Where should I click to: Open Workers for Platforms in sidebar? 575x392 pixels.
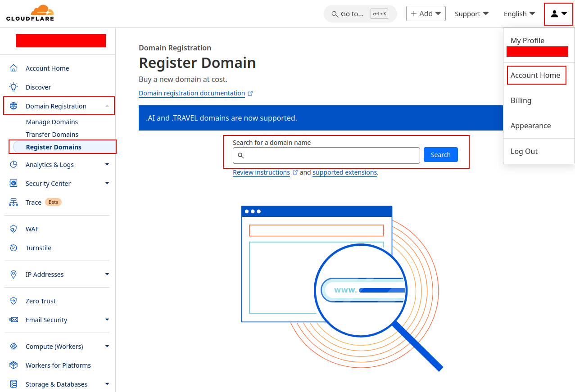58,365
